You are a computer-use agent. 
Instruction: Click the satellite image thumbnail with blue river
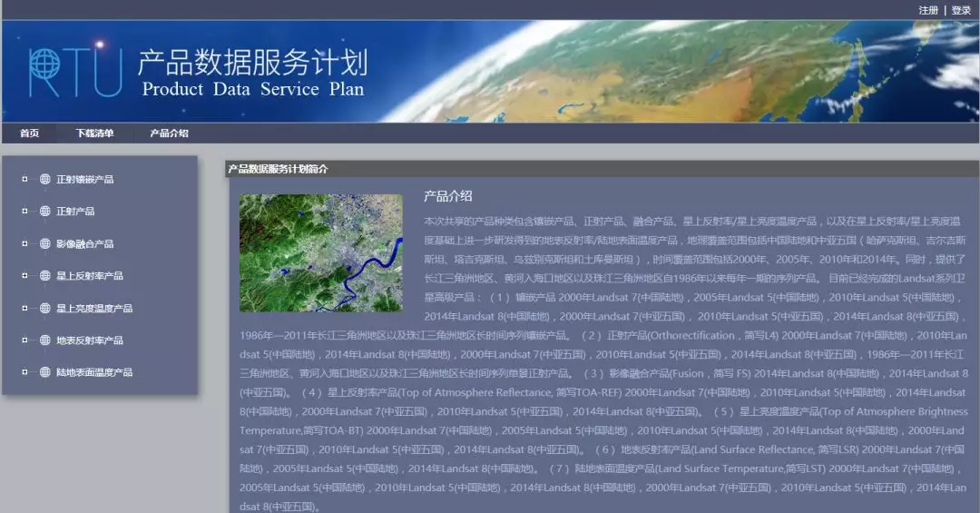(x=320, y=252)
